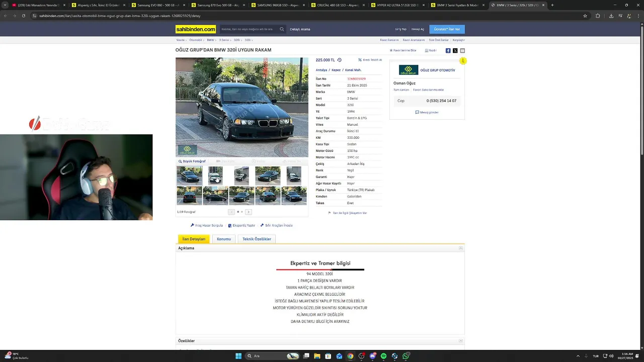Screen dimensions: 644x362
Task: Click the sahibinden.com logo
Action: pyautogui.click(x=196, y=29)
